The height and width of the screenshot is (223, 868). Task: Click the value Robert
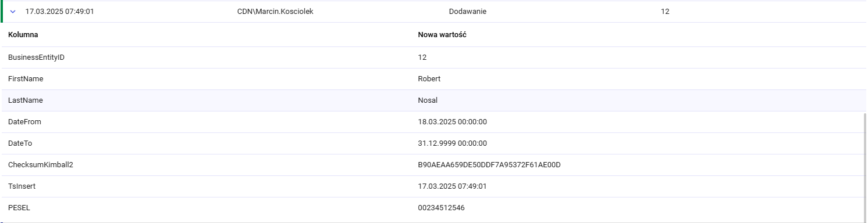tap(429, 79)
